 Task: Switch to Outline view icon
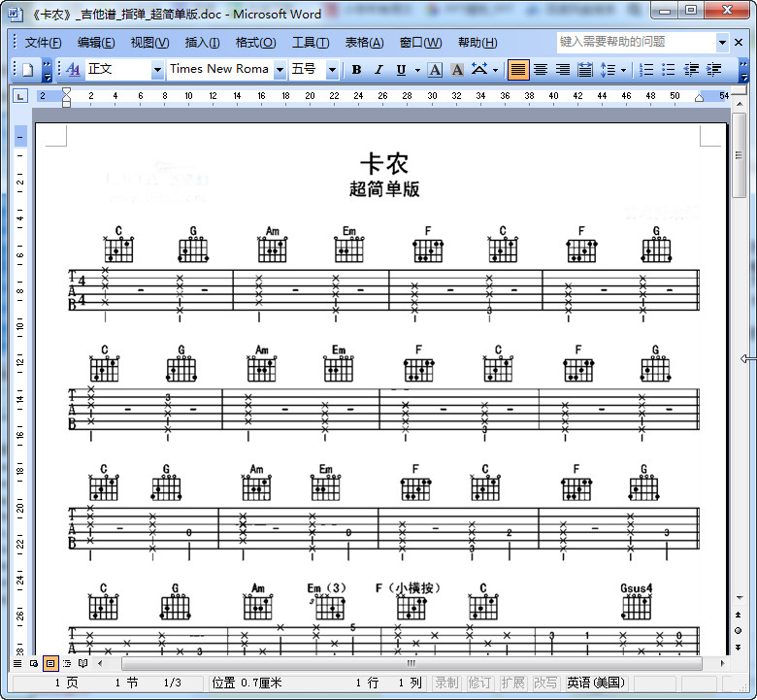(x=67, y=663)
